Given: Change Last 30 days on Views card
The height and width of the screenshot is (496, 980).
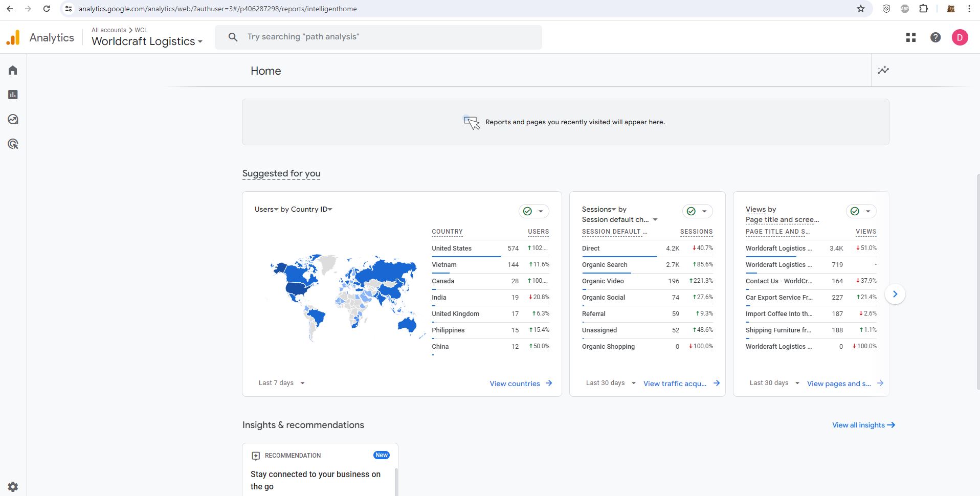Looking at the screenshot, I should point(774,383).
